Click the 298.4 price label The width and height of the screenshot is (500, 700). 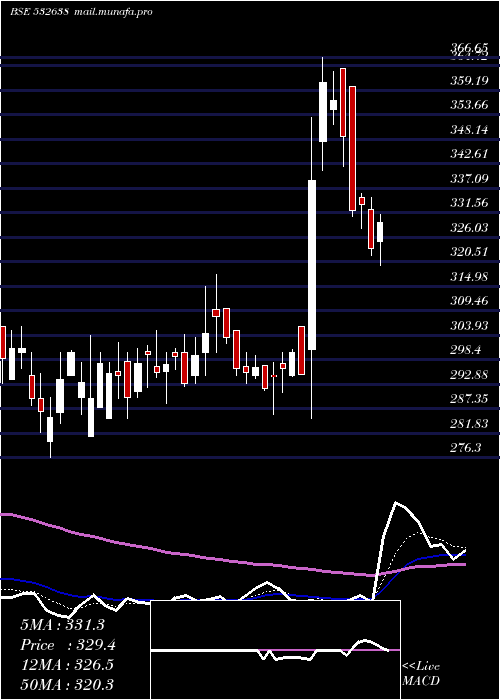466,350
